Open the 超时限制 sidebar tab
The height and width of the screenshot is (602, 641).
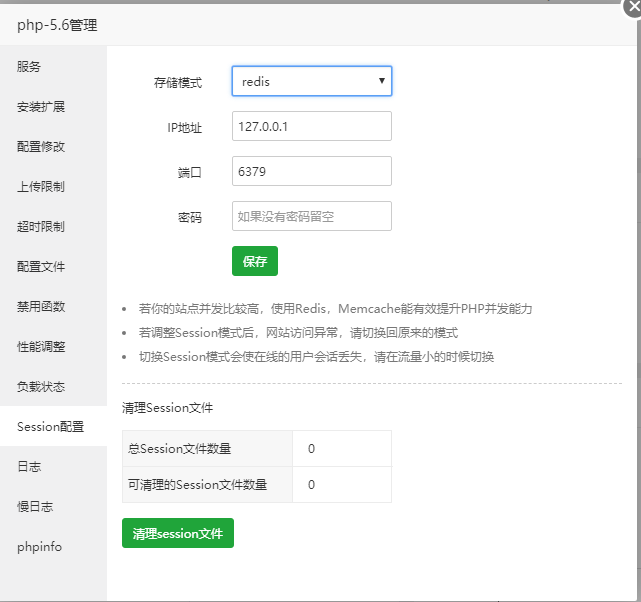tap(53, 226)
